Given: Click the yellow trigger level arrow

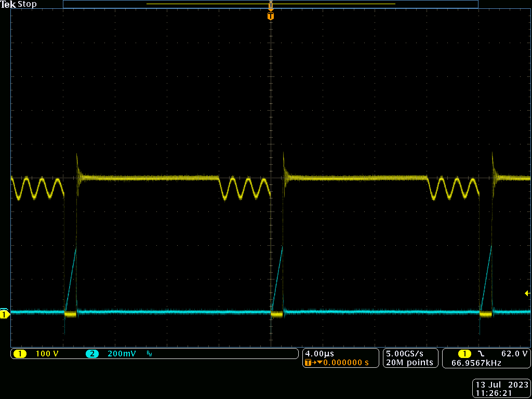Looking at the screenshot, I should pos(527,294).
